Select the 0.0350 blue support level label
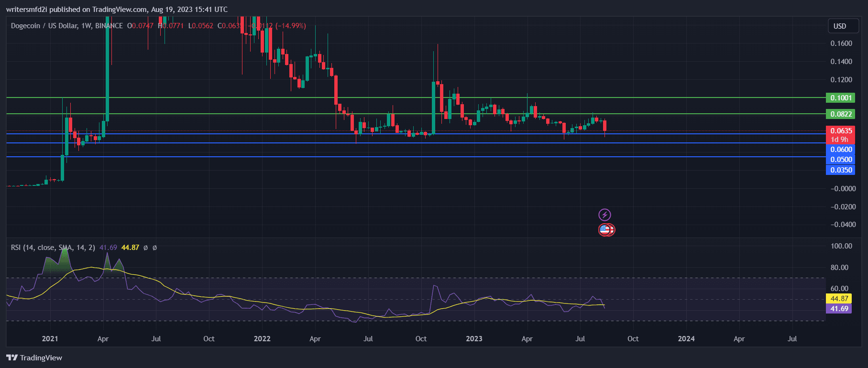 point(840,170)
